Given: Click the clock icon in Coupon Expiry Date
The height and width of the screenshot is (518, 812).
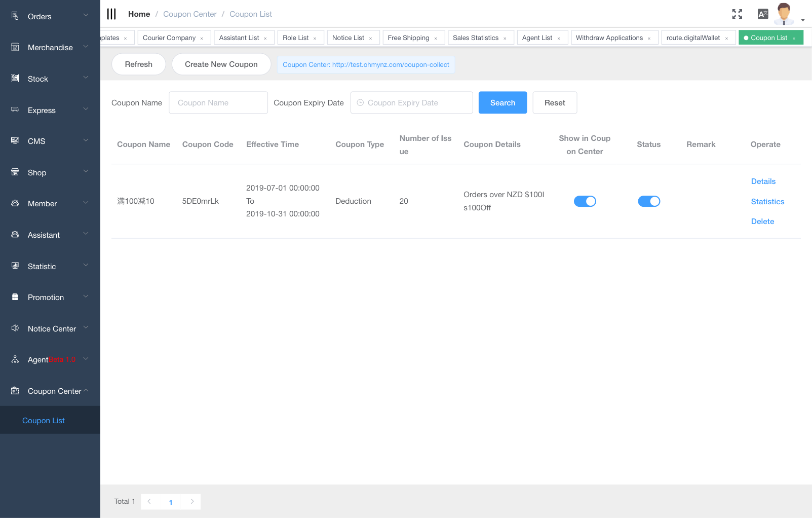Looking at the screenshot, I should pyautogui.click(x=360, y=102).
